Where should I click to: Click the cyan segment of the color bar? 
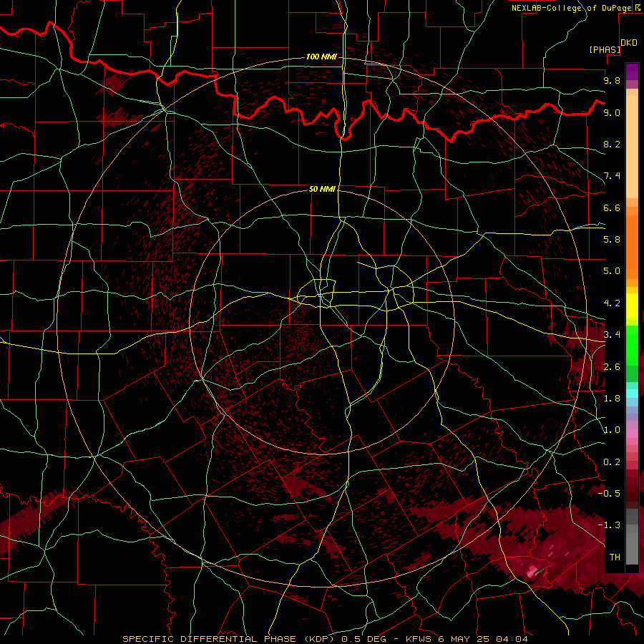click(x=632, y=394)
